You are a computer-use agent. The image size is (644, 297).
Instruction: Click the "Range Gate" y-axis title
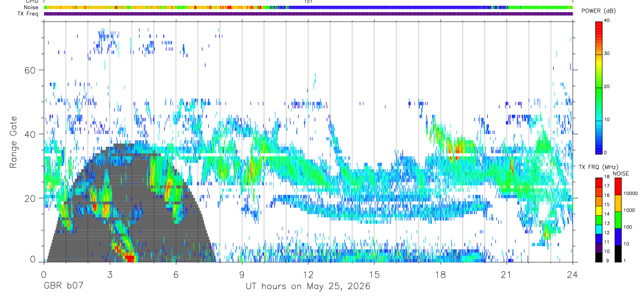coord(14,142)
